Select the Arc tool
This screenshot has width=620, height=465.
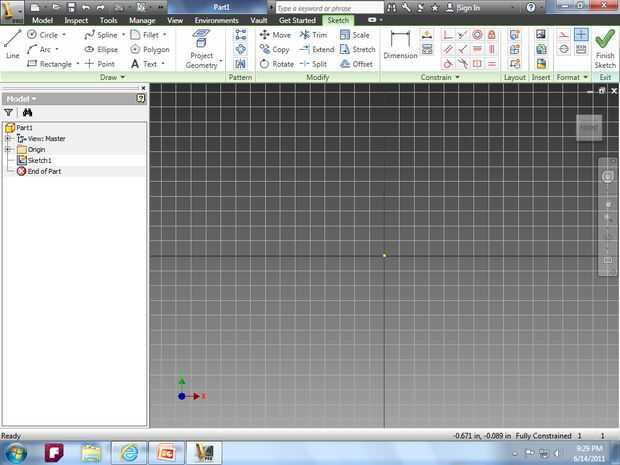tap(39, 49)
